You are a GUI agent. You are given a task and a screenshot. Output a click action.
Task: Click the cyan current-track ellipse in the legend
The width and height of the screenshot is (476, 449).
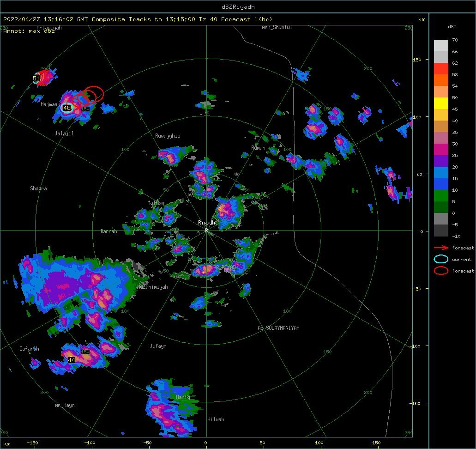click(x=441, y=259)
